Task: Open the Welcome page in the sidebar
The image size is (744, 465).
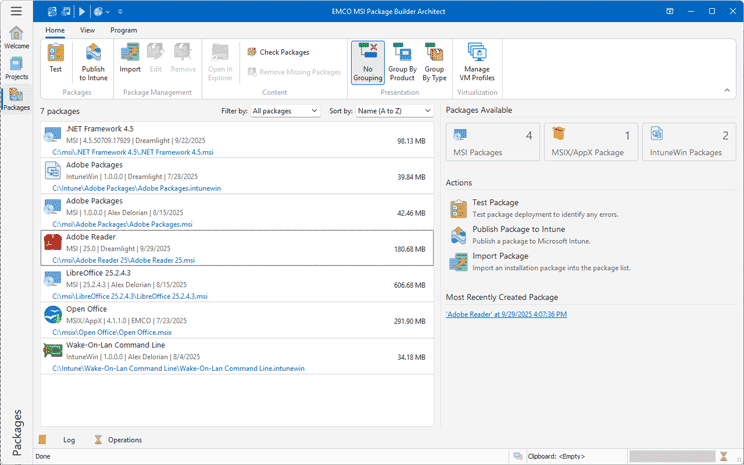Action: pos(16,38)
